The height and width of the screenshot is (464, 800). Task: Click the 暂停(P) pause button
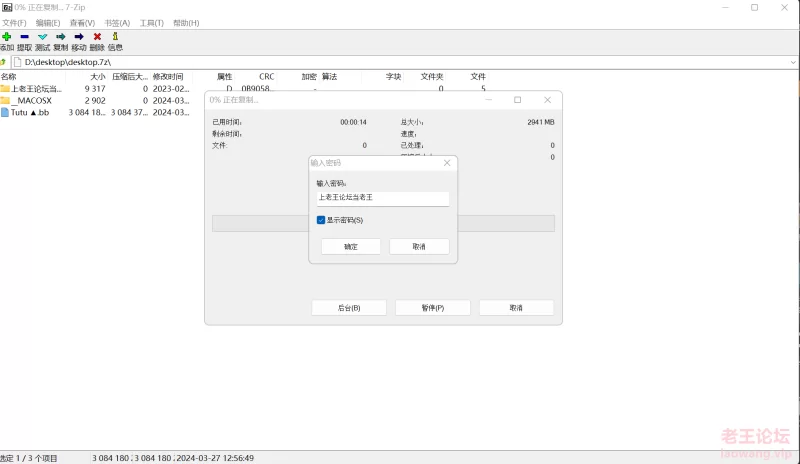pyautogui.click(x=433, y=308)
